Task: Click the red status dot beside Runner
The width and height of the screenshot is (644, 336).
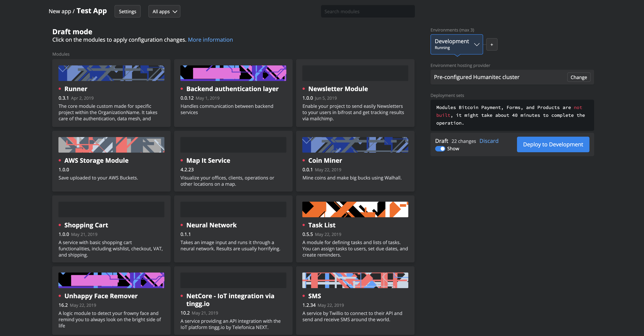Action: click(60, 89)
